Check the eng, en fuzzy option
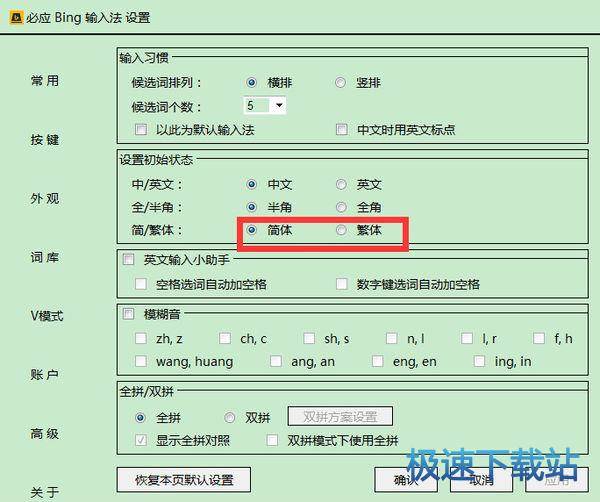 coord(378,362)
